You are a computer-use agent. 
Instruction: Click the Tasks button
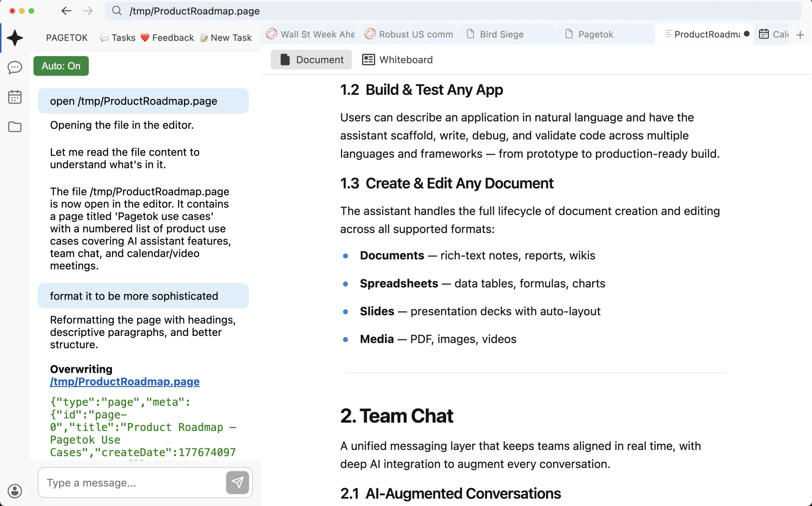pos(118,38)
